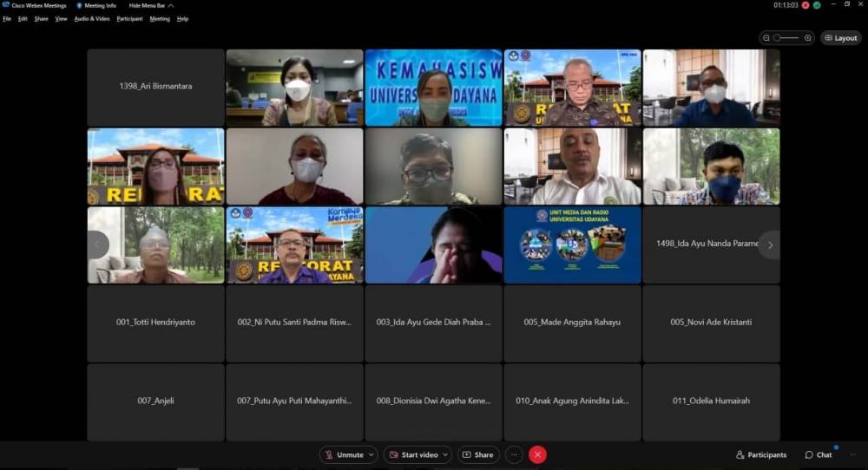This screenshot has width=868, height=470.
Task: Go to next page of video grid
Action: point(769,245)
